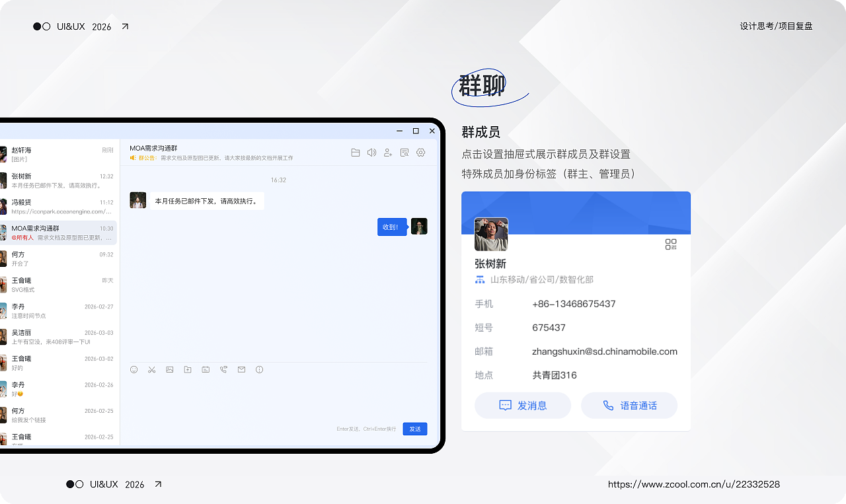Click the QR code icon on 张树新's profile card
Image resolution: width=846 pixels, height=504 pixels.
[x=670, y=244]
